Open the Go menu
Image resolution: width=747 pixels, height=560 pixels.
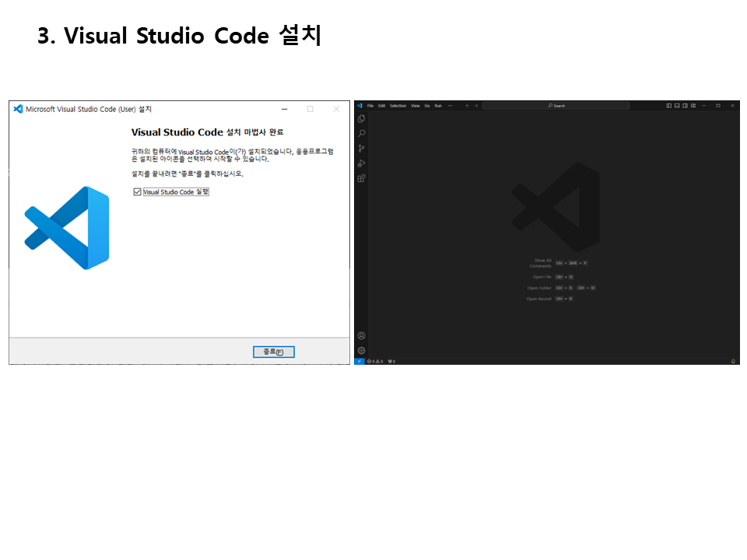pos(427,106)
